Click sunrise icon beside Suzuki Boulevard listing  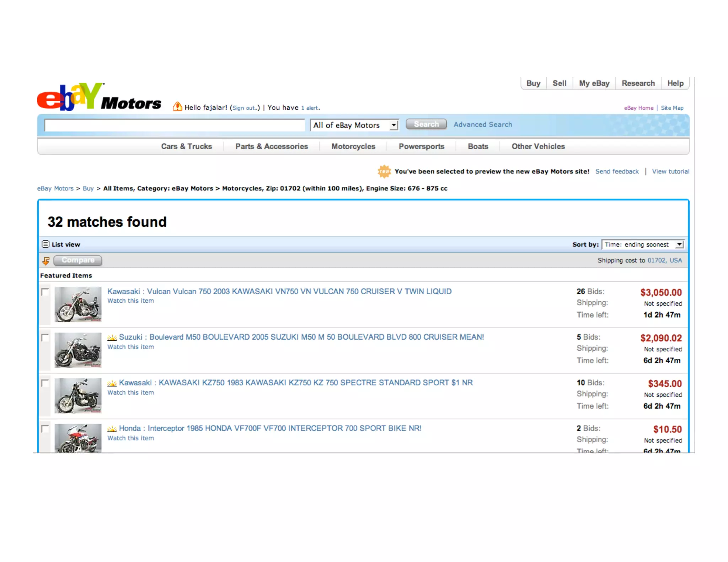tap(112, 337)
